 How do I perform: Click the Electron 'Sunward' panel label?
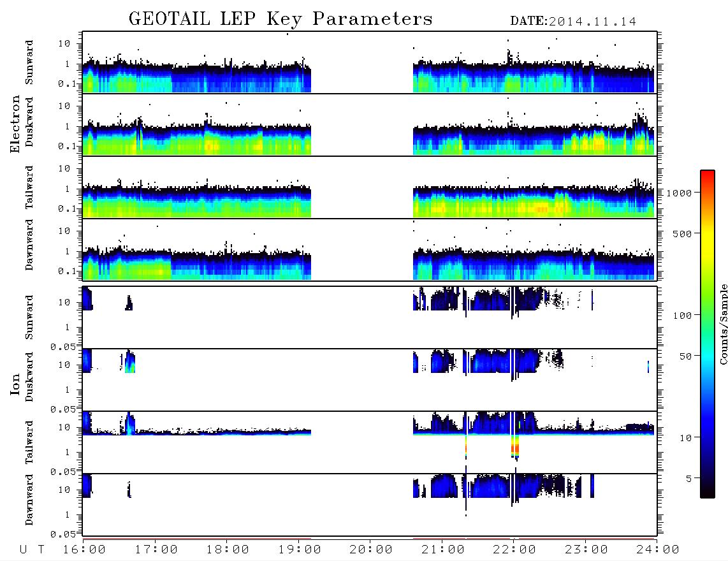coord(29,62)
